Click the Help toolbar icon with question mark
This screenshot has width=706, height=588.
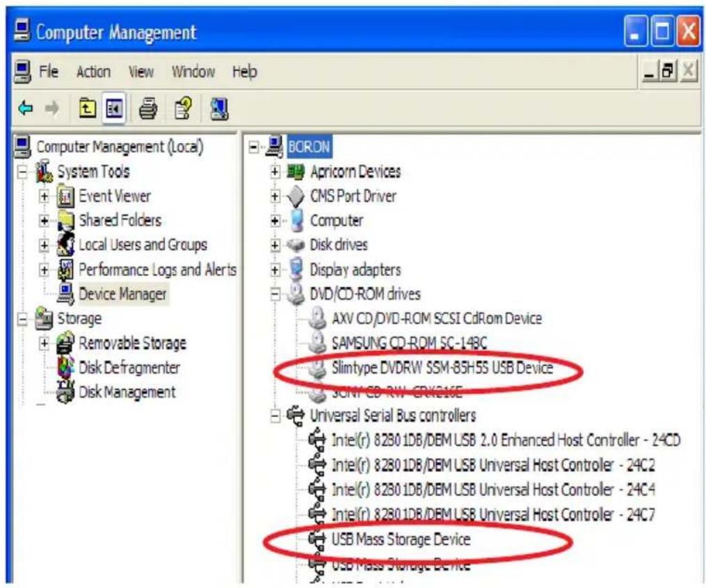coord(183,108)
